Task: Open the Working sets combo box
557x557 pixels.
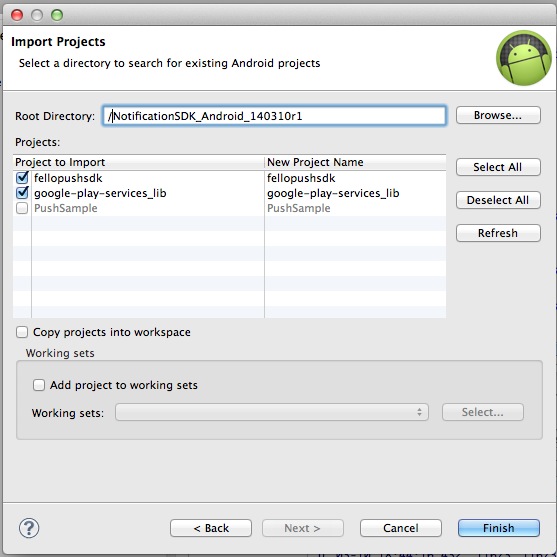Action: [272, 412]
